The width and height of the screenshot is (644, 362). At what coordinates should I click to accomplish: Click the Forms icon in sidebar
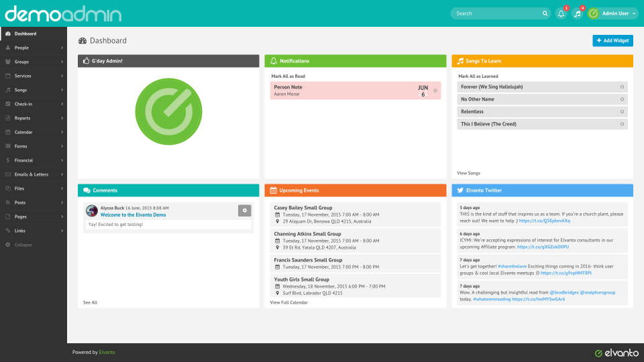point(8,146)
